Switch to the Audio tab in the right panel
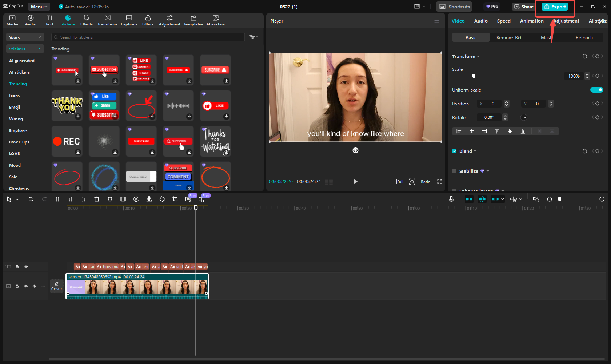The width and height of the screenshot is (611, 364). [481, 21]
